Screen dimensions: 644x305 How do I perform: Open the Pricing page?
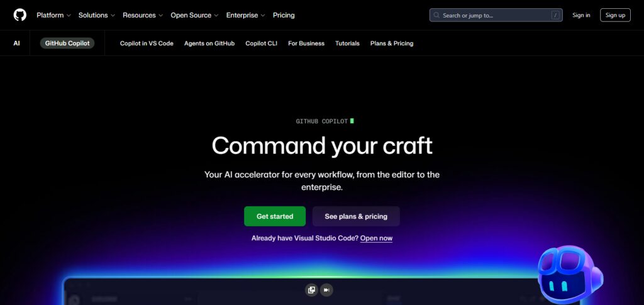(284, 15)
